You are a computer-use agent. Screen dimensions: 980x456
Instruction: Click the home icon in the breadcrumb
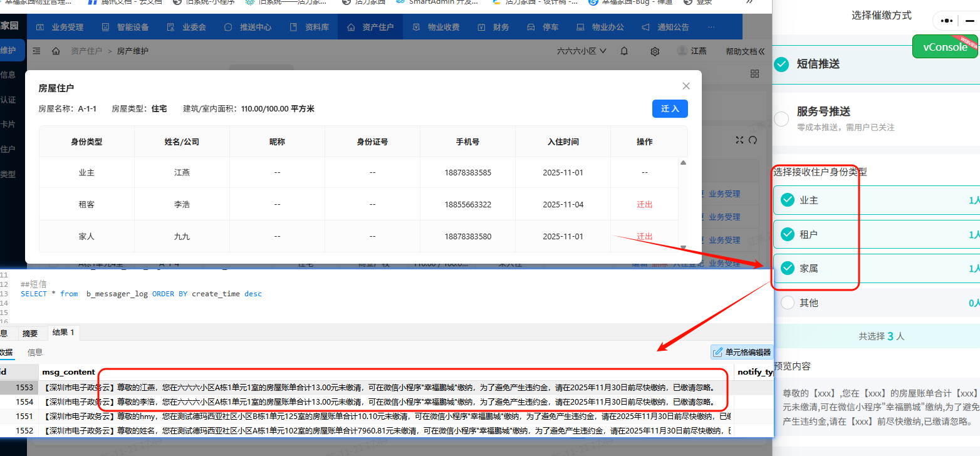click(x=56, y=51)
